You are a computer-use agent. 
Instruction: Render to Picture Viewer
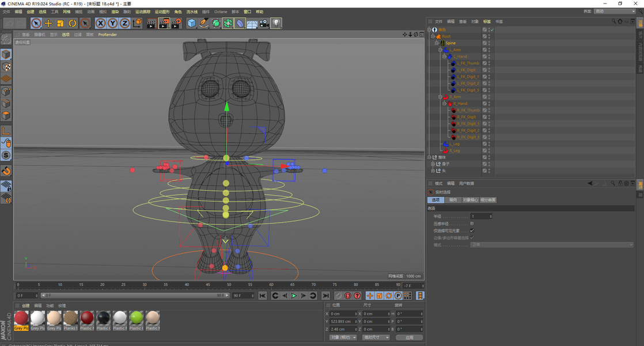(x=164, y=24)
